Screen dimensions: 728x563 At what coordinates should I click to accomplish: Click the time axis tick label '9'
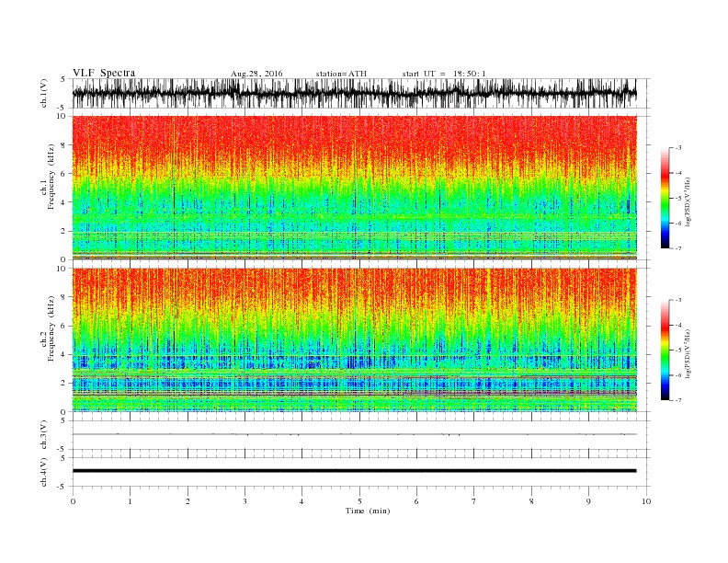click(x=588, y=501)
